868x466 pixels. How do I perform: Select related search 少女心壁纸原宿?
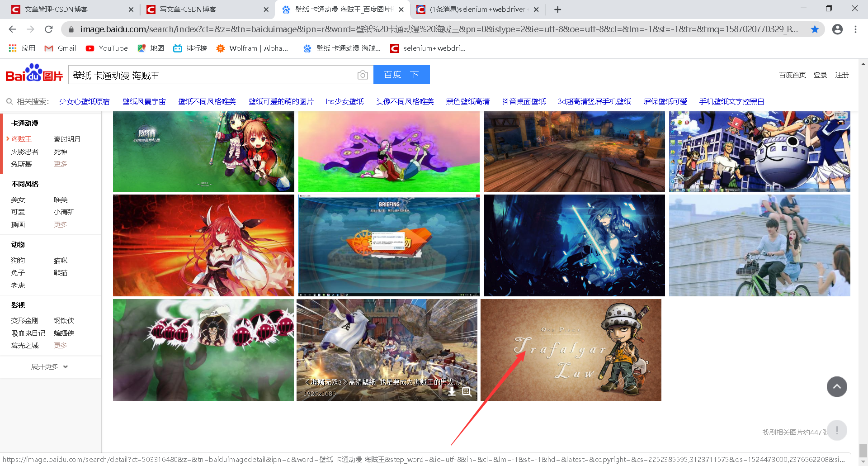click(x=84, y=102)
